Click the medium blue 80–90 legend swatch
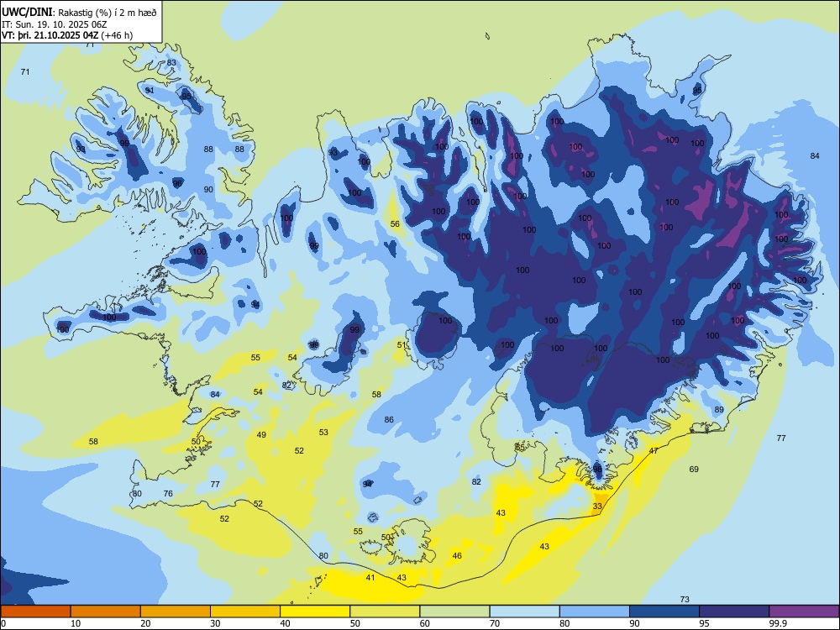 click(x=594, y=612)
